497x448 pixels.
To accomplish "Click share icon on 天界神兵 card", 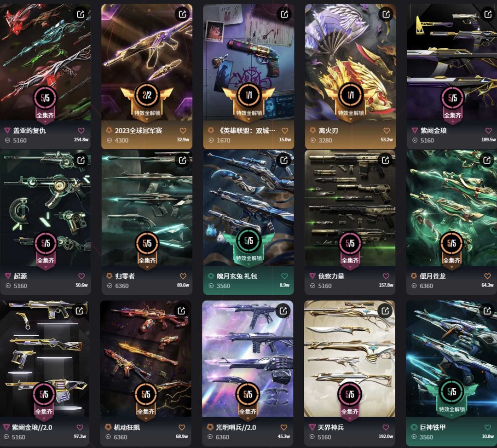I will pos(385,311).
